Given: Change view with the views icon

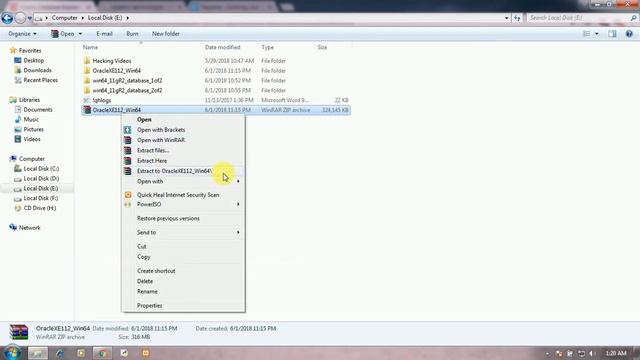Looking at the screenshot, I should coord(587,34).
